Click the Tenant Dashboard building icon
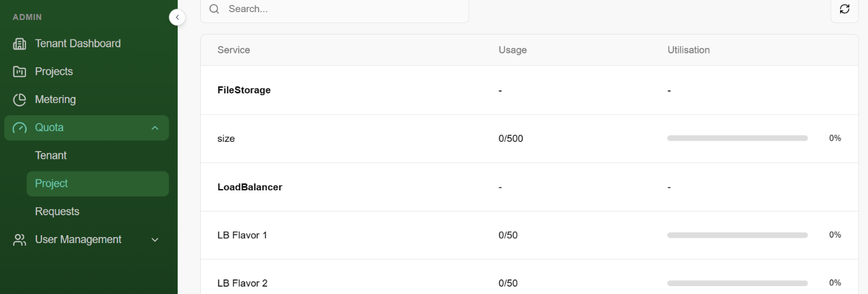This screenshot has width=868, height=294. click(x=20, y=44)
